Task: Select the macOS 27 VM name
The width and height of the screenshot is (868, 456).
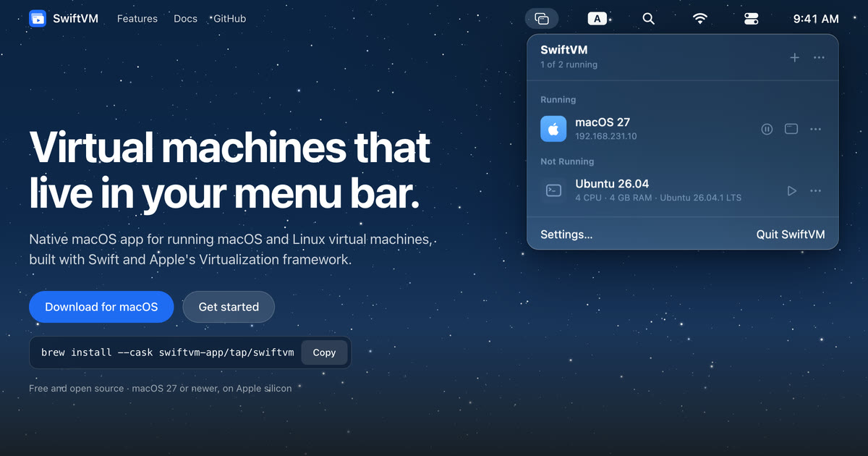Action: pyautogui.click(x=603, y=122)
